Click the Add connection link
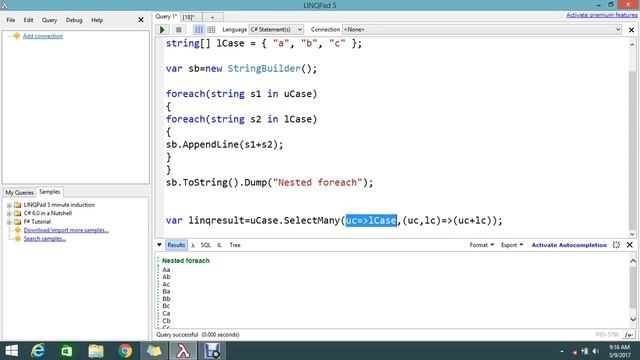 coord(43,36)
